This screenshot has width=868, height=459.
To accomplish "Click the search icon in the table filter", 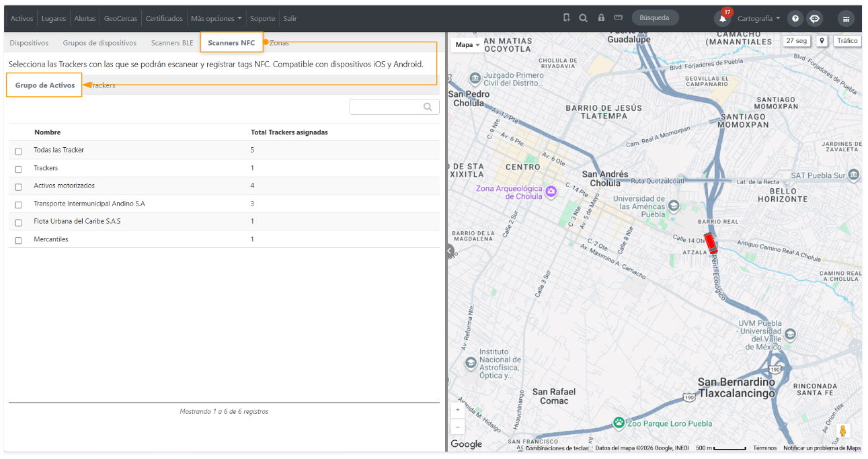I will 428,107.
